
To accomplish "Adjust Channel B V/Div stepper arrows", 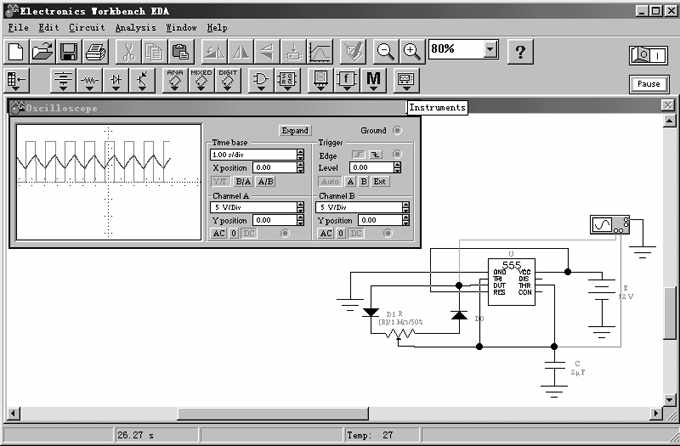I will 406,207.
